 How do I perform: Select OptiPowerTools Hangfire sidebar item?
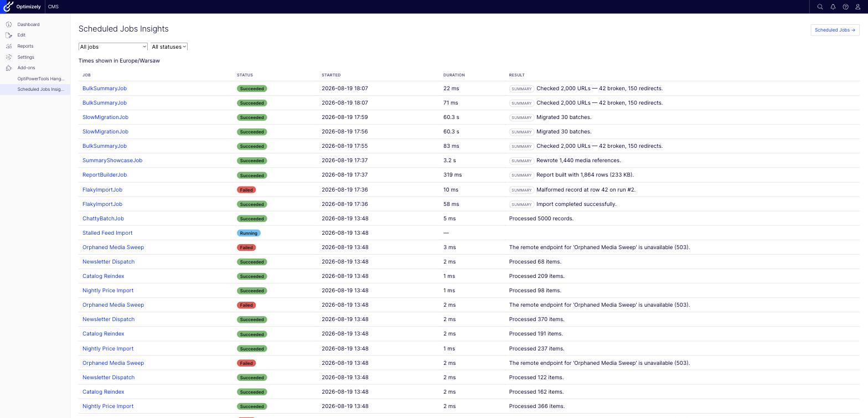pos(41,79)
